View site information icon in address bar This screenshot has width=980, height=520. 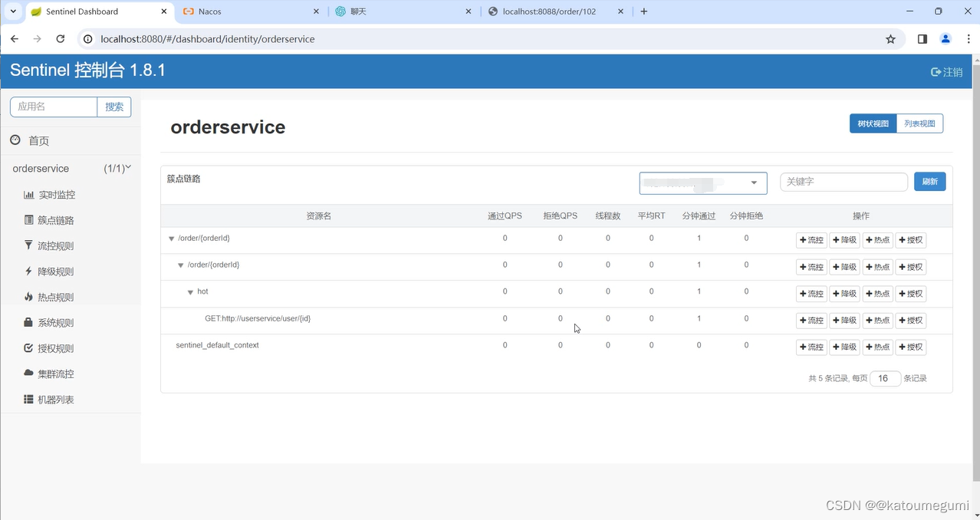88,39
